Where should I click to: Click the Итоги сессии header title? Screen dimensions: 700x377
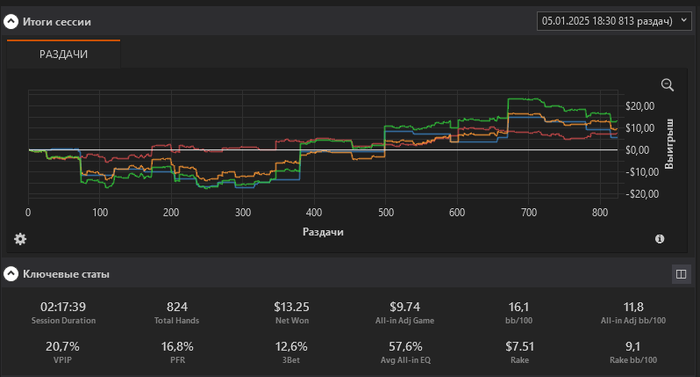(57, 22)
